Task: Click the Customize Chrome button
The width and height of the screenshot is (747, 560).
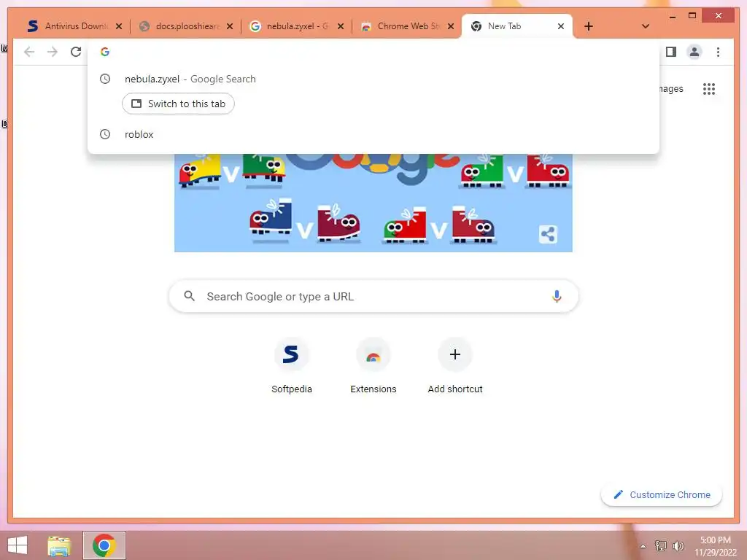Action: [x=662, y=495]
